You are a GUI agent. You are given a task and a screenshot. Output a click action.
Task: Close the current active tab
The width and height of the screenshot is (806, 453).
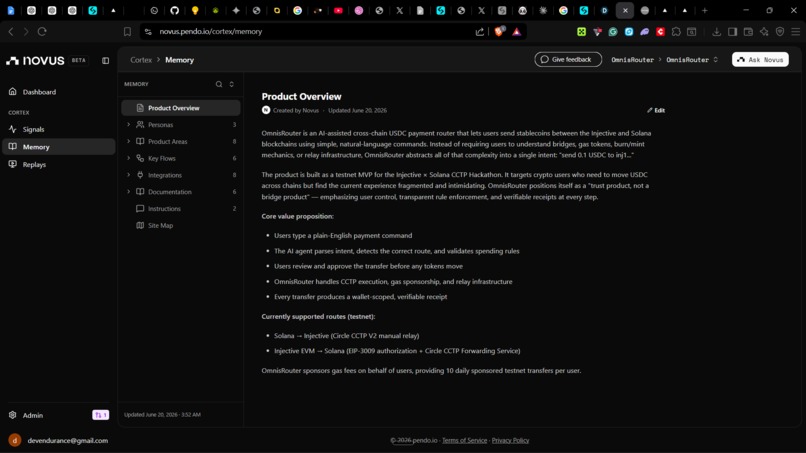pyautogui.click(x=625, y=10)
